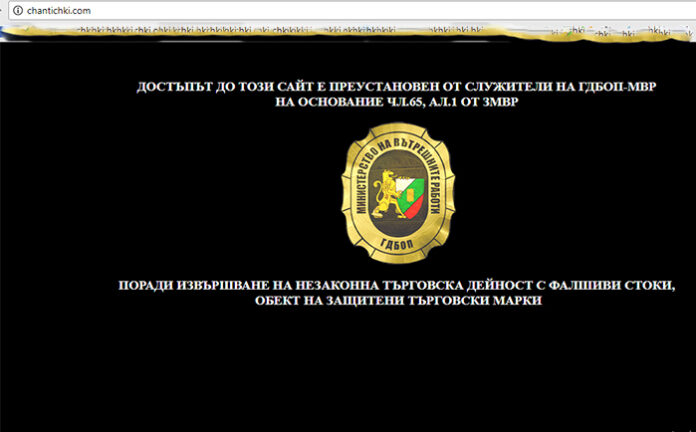Click the line 'НА ОСНОВАНИЕ ЧЛ.65, АЛ.1 ОТ ЗМВР'
The height and width of the screenshot is (432, 696).
coord(396,102)
